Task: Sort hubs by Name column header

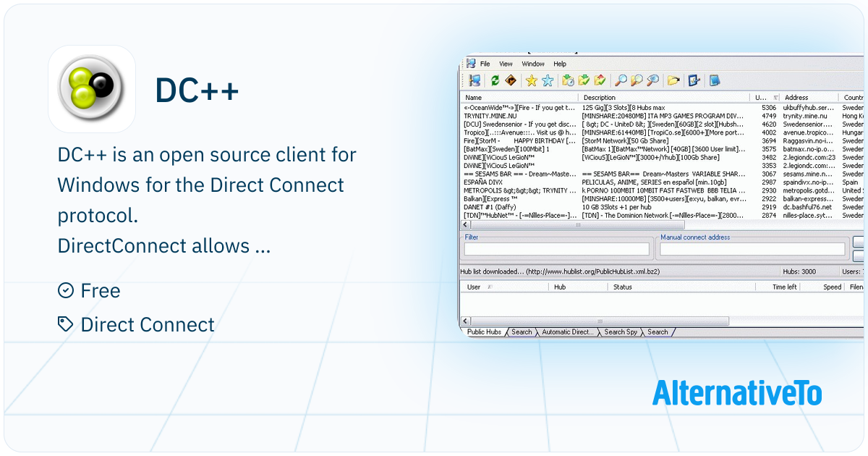Action: [519, 97]
